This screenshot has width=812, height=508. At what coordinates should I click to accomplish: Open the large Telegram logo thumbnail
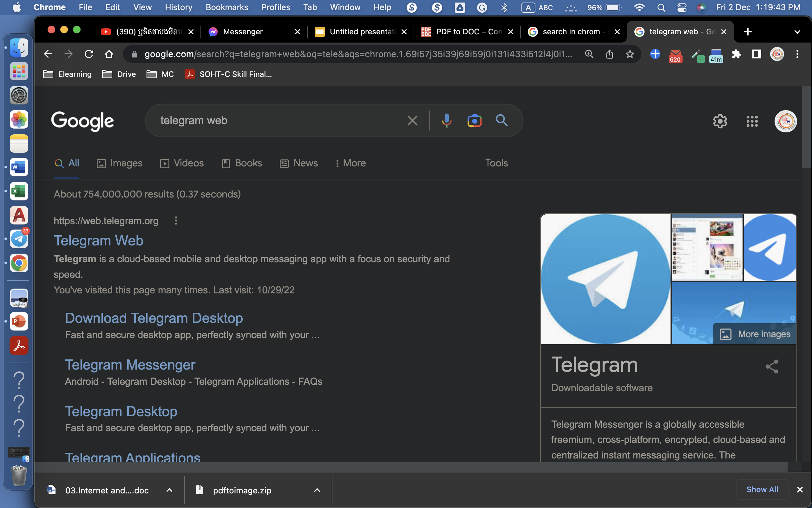click(x=605, y=279)
